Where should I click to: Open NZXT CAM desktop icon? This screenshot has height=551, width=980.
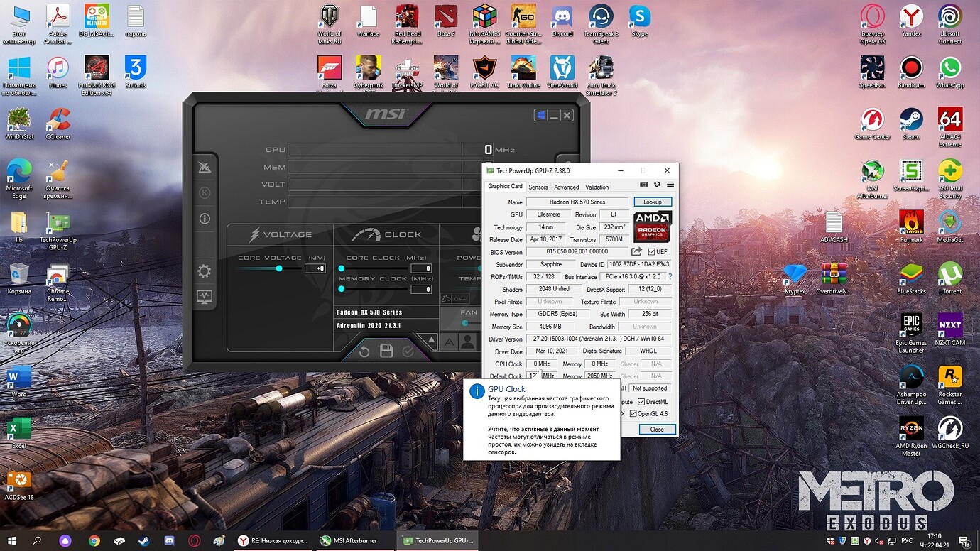tap(950, 329)
